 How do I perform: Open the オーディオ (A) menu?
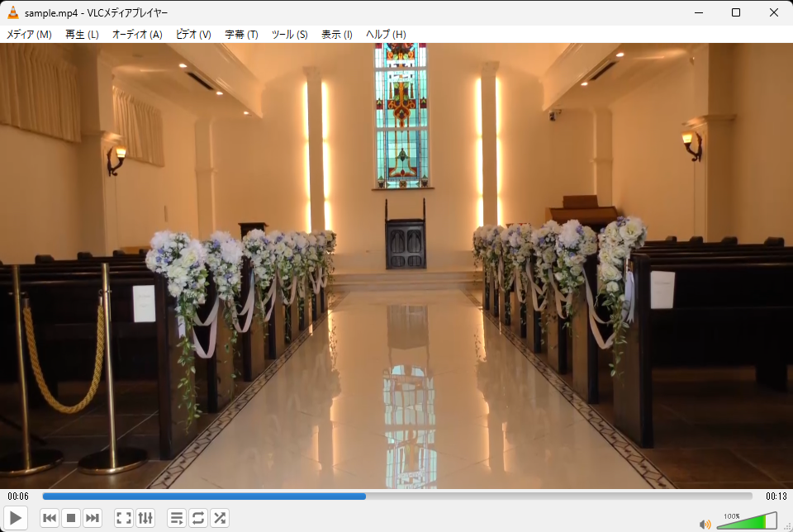coord(137,35)
